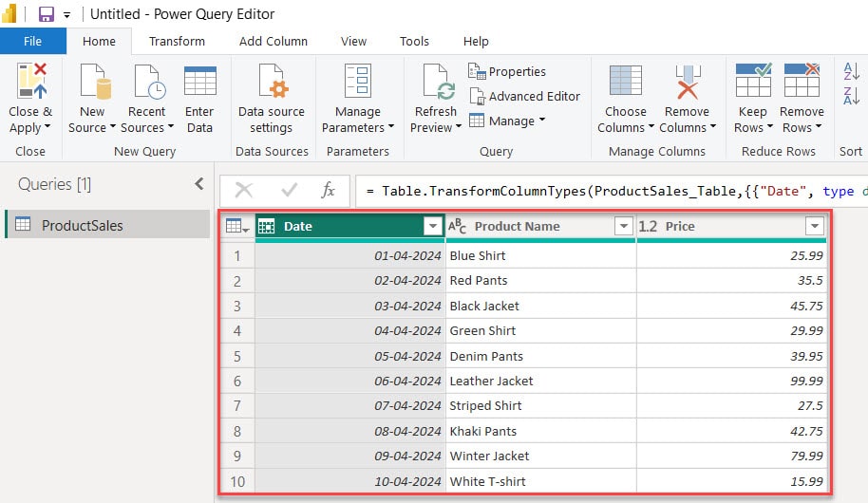Click the Manage Parameters icon
The image size is (868, 503).
coord(358,81)
